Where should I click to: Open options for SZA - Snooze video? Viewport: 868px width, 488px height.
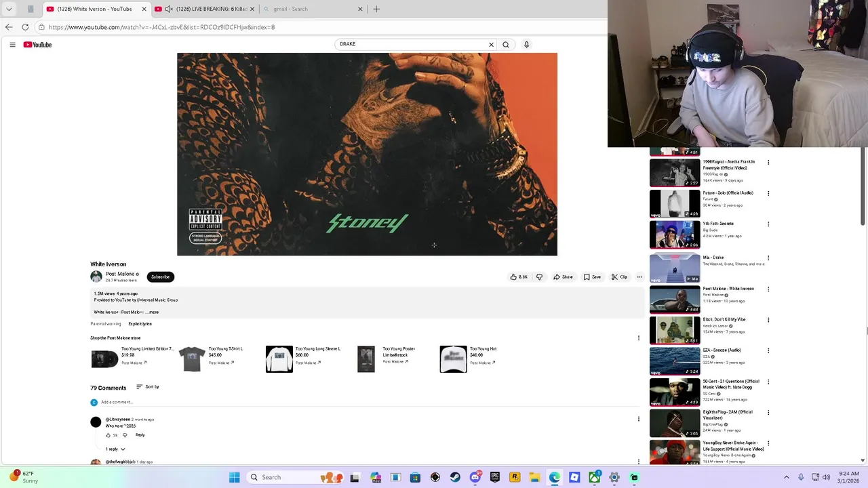click(768, 350)
